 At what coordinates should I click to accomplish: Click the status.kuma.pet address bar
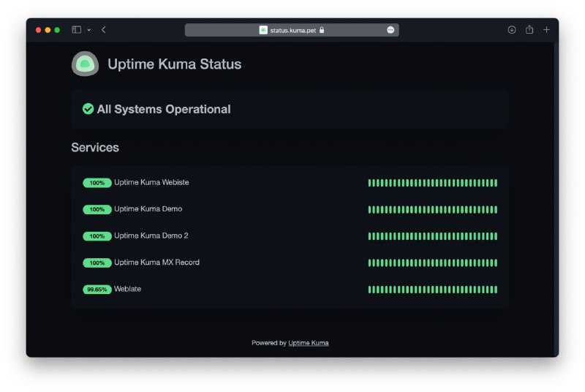(292, 30)
